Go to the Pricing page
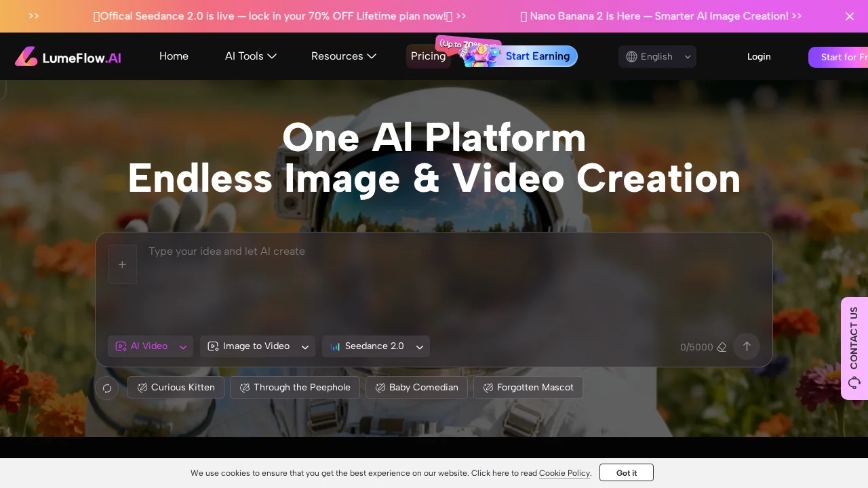 (x=428, y=56)
